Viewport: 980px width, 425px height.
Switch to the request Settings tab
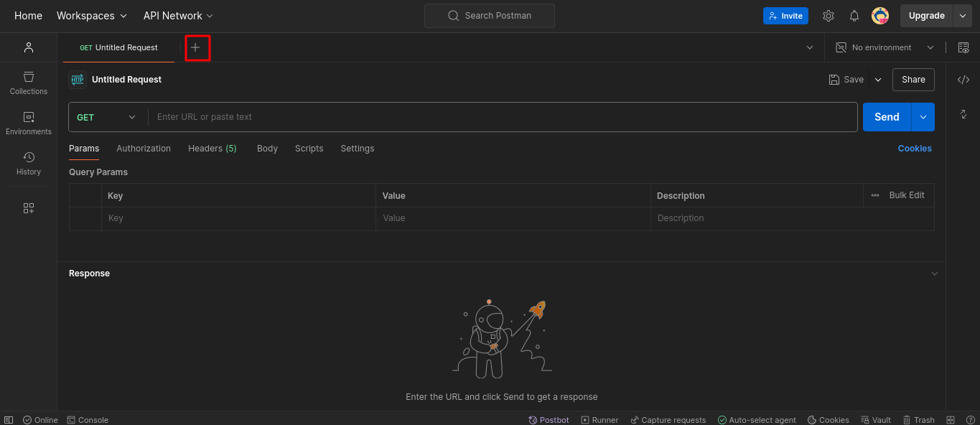[358, 149]
